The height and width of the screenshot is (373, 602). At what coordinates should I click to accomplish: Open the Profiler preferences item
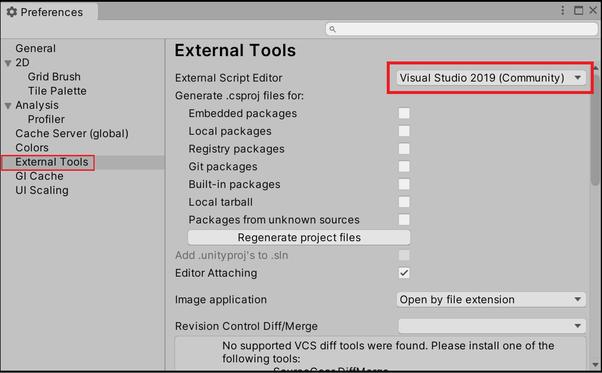46,119
